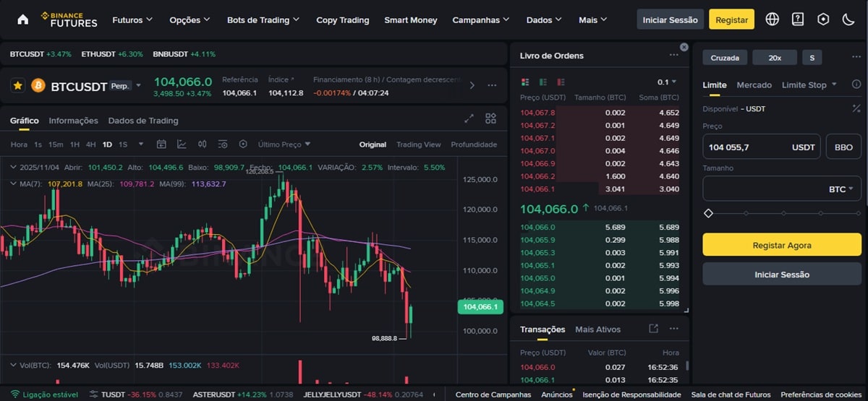
Task: Click hexagon chart tool icon
Action: click(x=243, y=145)
